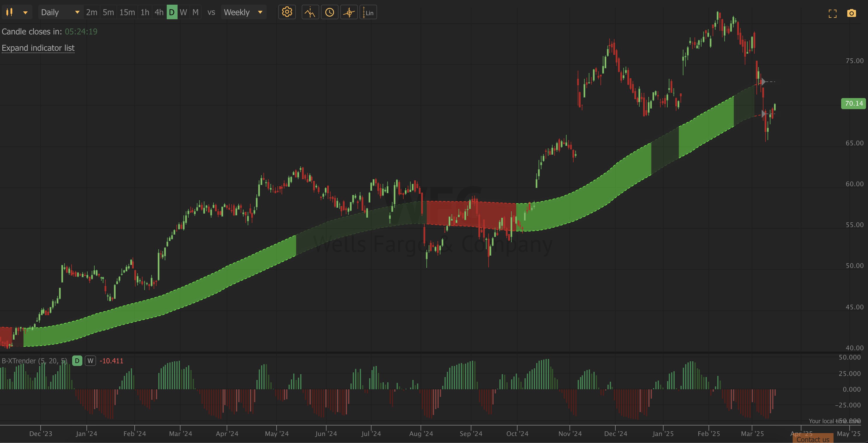This screenshot has height=443, width=868.
Task: Click the 70.14 current price label
Action: pyautogui.click(x=854, y=103)
